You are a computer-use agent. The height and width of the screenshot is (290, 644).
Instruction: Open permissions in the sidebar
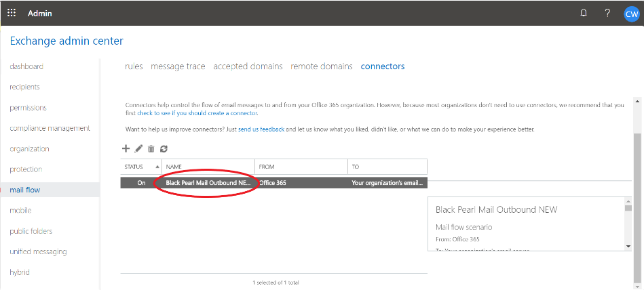pos(28,108)
